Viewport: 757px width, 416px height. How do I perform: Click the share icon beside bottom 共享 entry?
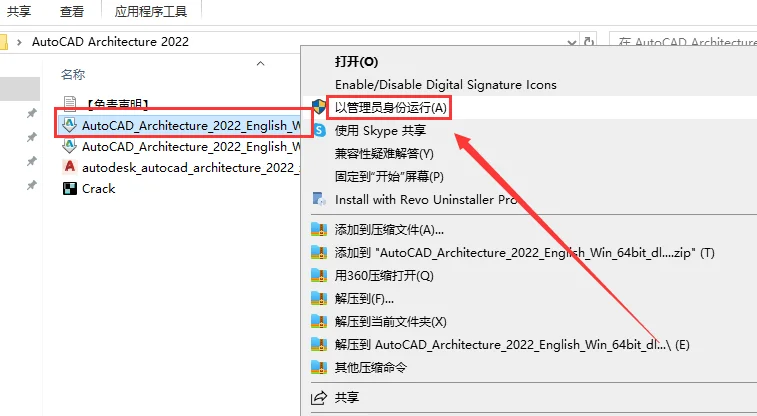[319, 397]
